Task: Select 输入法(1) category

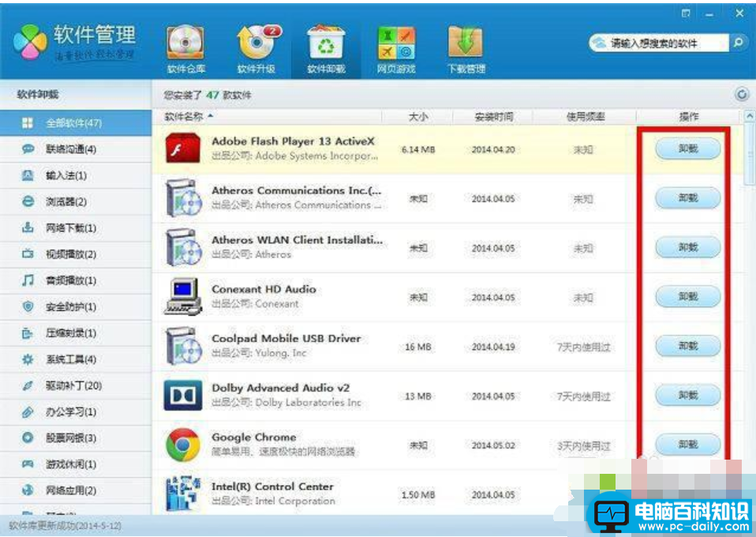Action: (76, 175)
